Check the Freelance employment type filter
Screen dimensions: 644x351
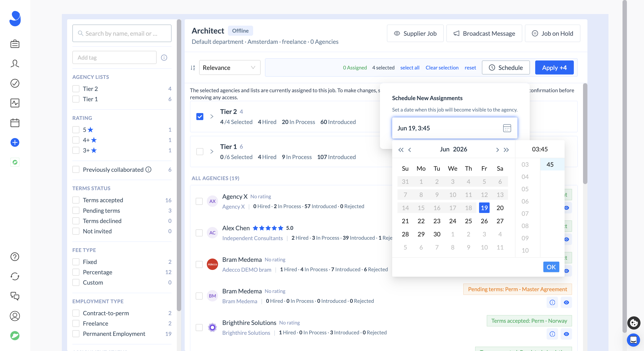coord(76,323)
